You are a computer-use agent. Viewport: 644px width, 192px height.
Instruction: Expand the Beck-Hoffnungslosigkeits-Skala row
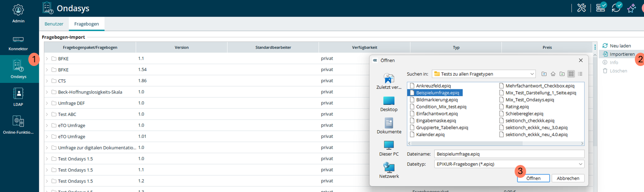click(47, 92)
